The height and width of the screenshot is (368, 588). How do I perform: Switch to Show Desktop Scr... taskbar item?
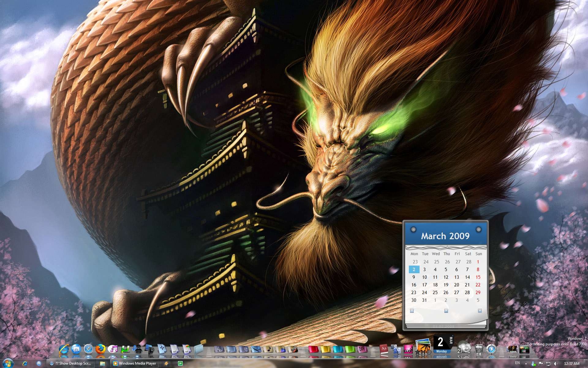[71, 363]
